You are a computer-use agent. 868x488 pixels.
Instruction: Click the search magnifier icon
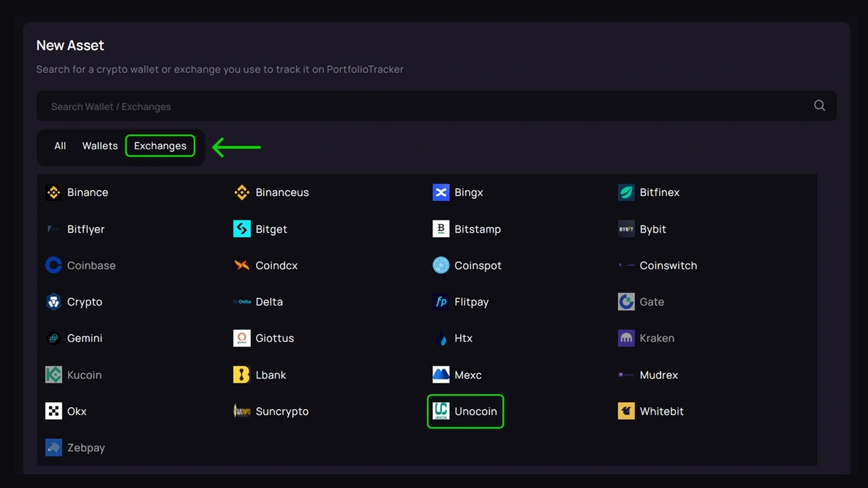click(819, 106)
